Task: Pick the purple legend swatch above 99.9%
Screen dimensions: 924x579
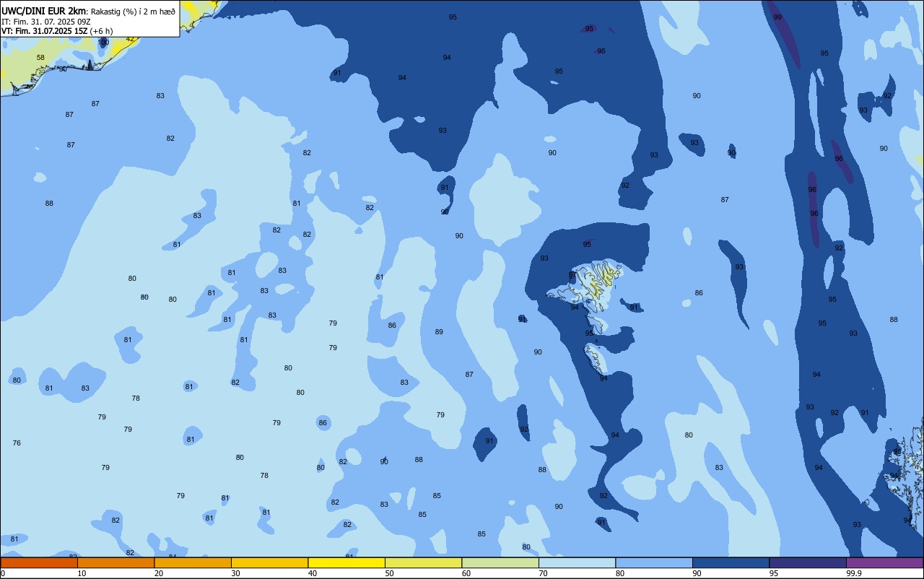Action: click(884, 562)
